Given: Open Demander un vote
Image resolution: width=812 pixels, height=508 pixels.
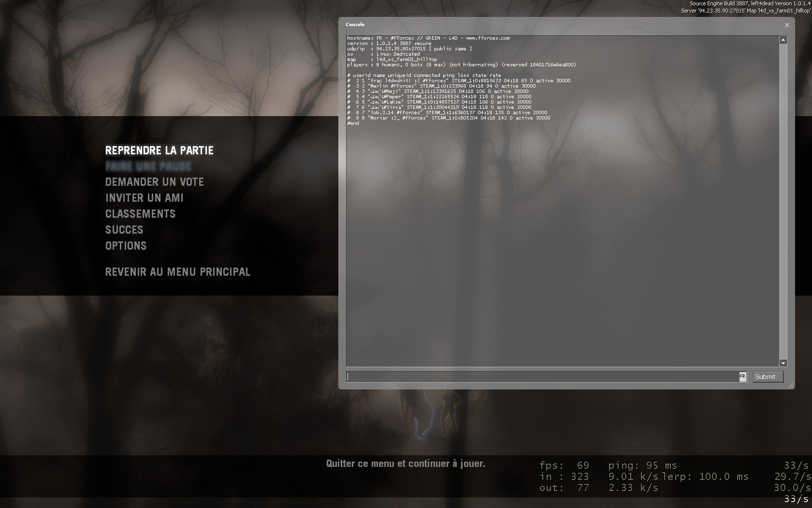Looking at the screenshot, I should point(154,182).
